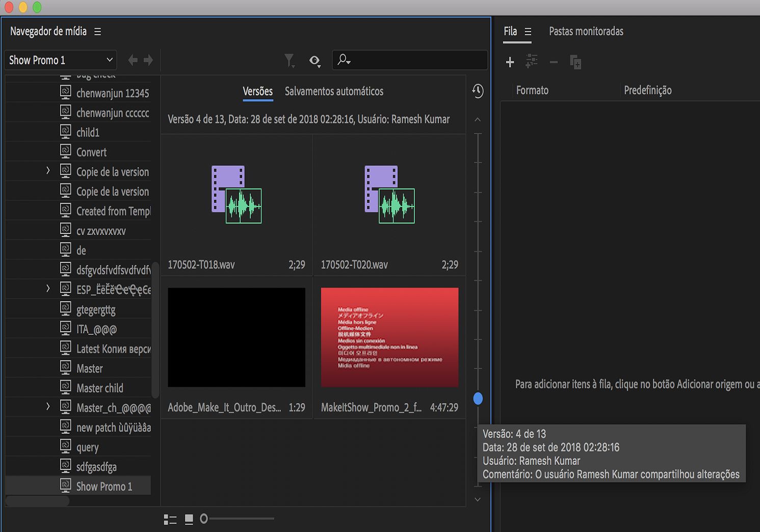Remove the selected queue item
The image size is (760, 532).
(554, 62)
